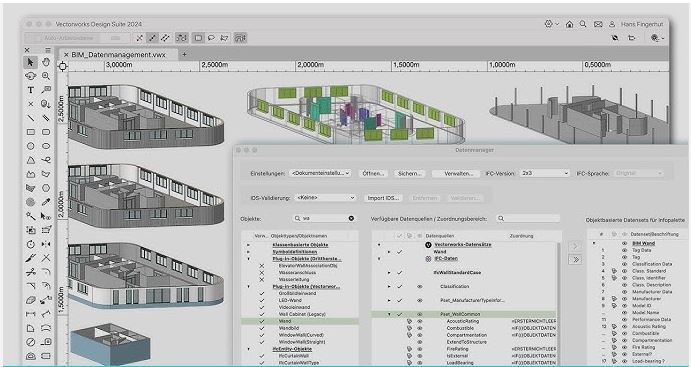
Task: Click the Öffnen... button
Action: click(374, 174)
